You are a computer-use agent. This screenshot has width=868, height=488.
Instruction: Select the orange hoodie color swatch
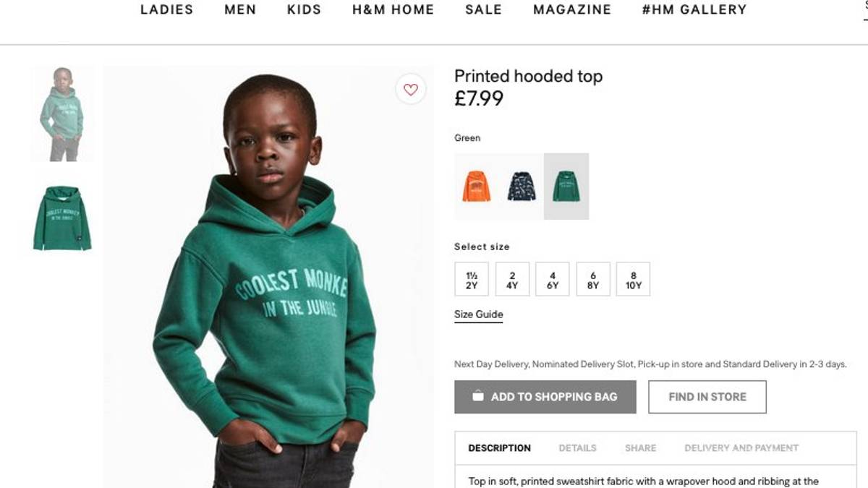[477, 187]
